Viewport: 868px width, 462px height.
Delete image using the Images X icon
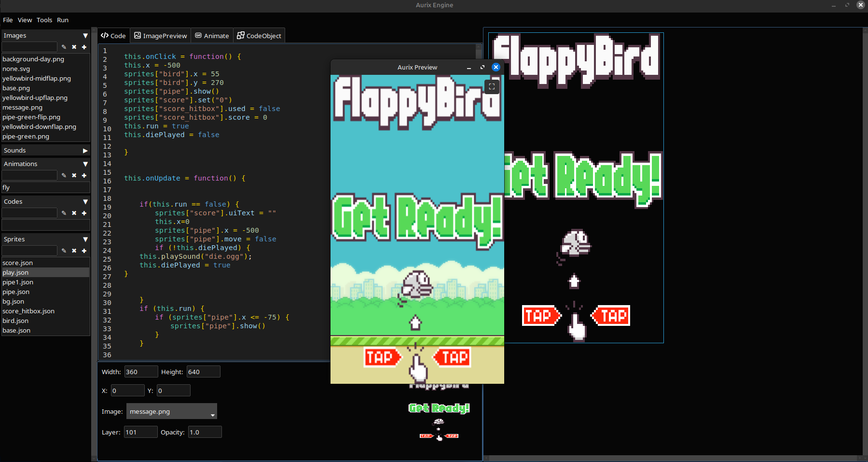tap(74, 47)
